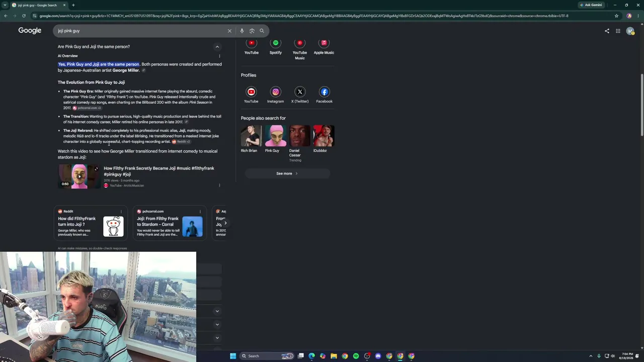644x362 pixels.
Task: Open File Explorer from the taskbar
Action: (x=334, y=356)
